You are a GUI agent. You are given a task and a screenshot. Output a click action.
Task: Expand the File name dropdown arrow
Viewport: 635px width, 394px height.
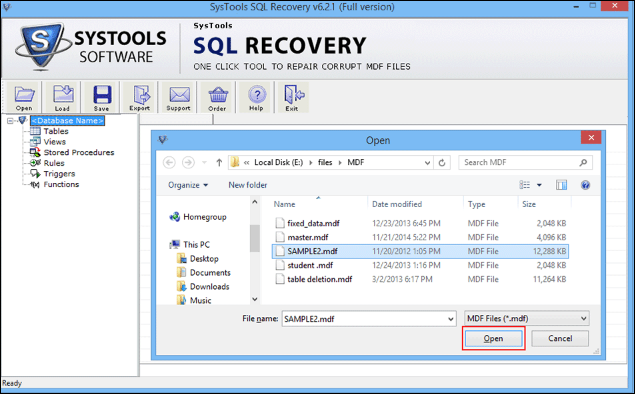point(451,319)
